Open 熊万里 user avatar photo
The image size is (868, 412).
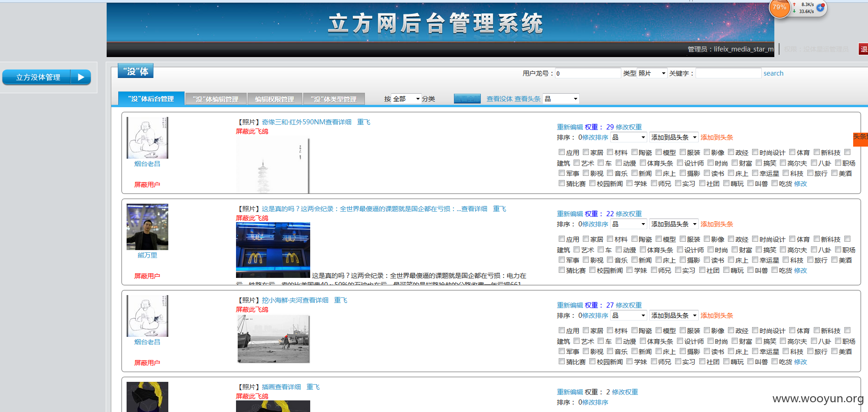tap(147, 227)
